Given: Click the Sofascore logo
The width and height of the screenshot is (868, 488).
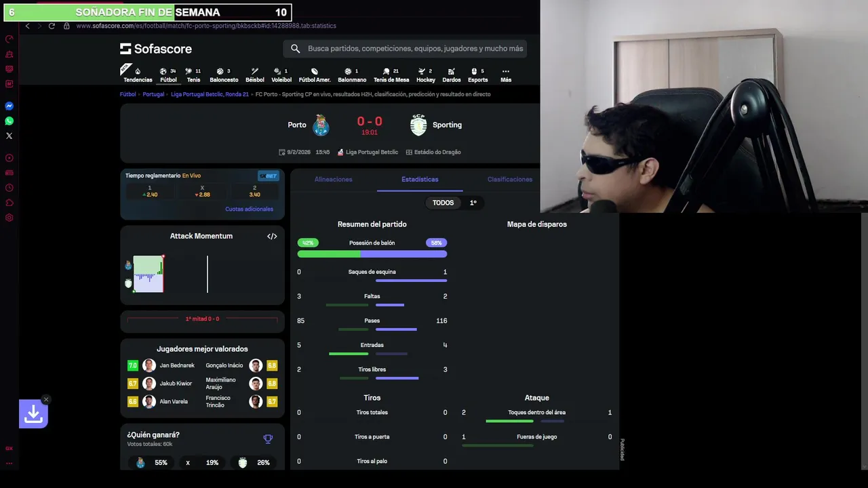Looking at the screenshot, I should pos(156,49).
